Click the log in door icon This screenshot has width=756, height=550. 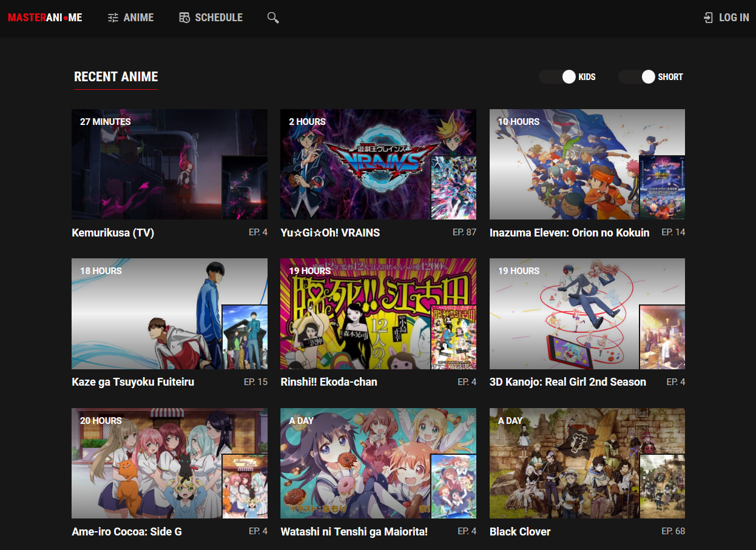[708, 18]
